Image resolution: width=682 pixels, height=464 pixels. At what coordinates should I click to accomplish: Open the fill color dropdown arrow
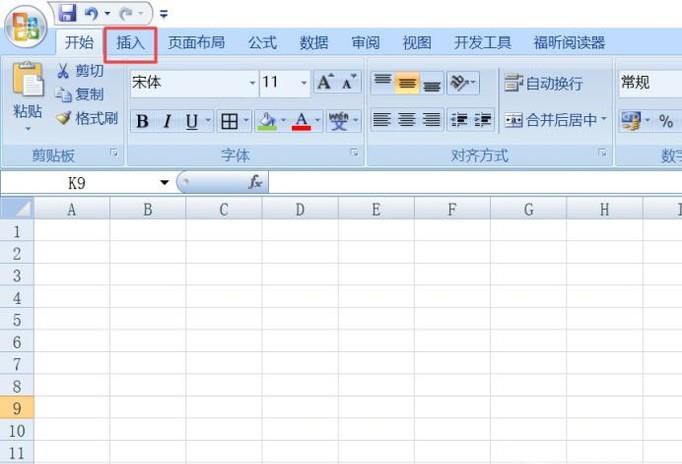(283, 120)
